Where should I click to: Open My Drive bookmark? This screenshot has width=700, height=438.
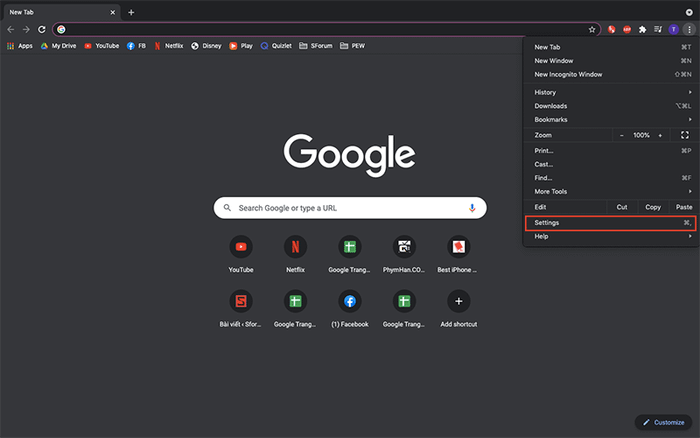tap(58, 46)
